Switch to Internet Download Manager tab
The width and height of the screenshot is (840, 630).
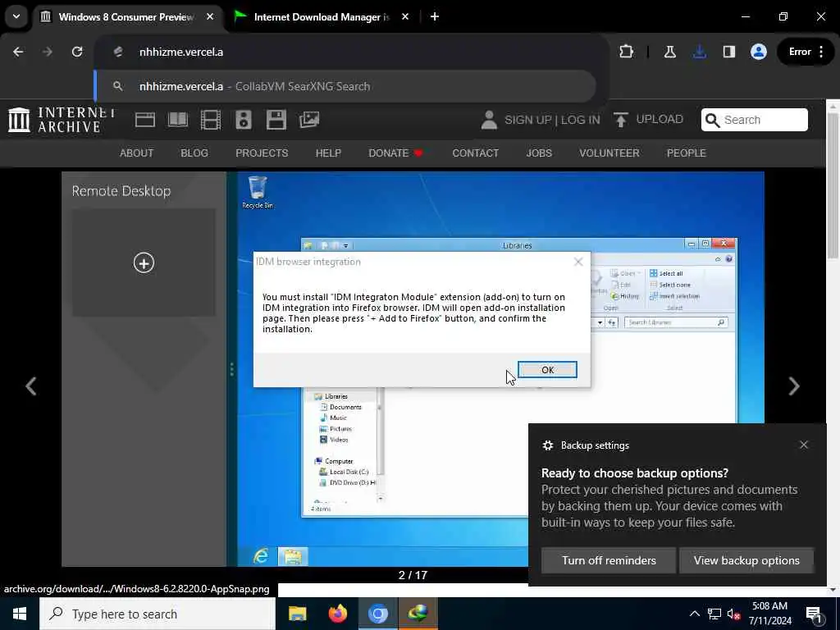322,16
